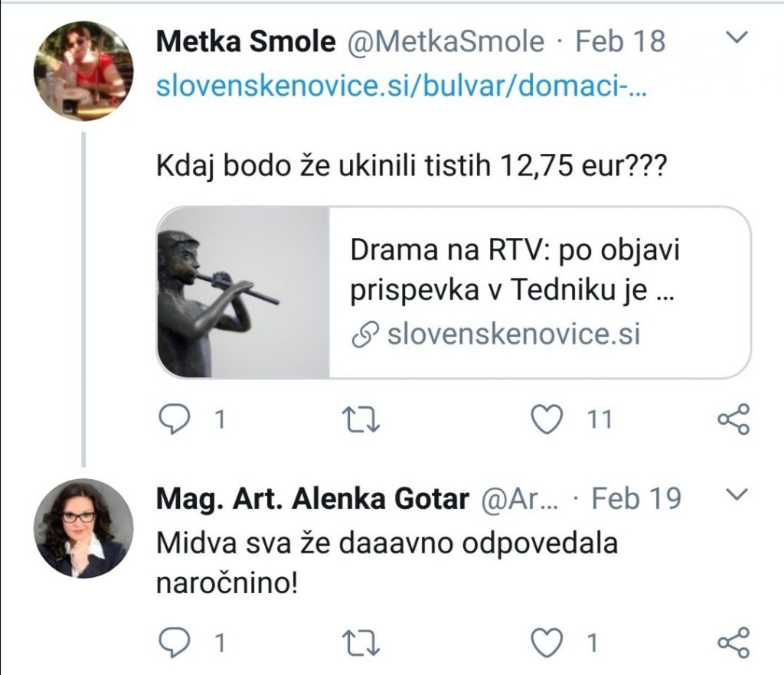The height and width of the screenshot is (675, 784).
Task: Open dropdown chevron on Metka Smole's tweet
Action: [734, 38]
